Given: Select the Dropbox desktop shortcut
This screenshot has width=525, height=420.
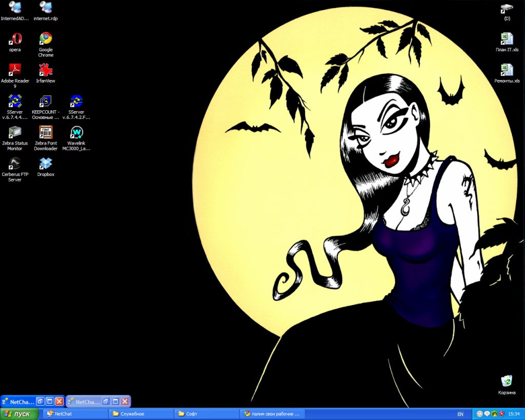Looking at the screenshot, I should pos(46,167).
